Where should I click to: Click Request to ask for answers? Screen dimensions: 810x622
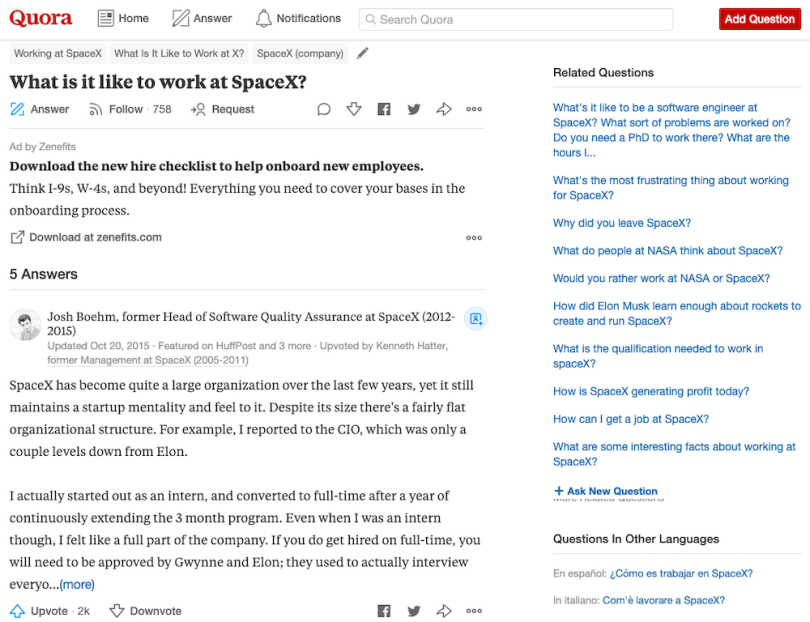point(223,110)
